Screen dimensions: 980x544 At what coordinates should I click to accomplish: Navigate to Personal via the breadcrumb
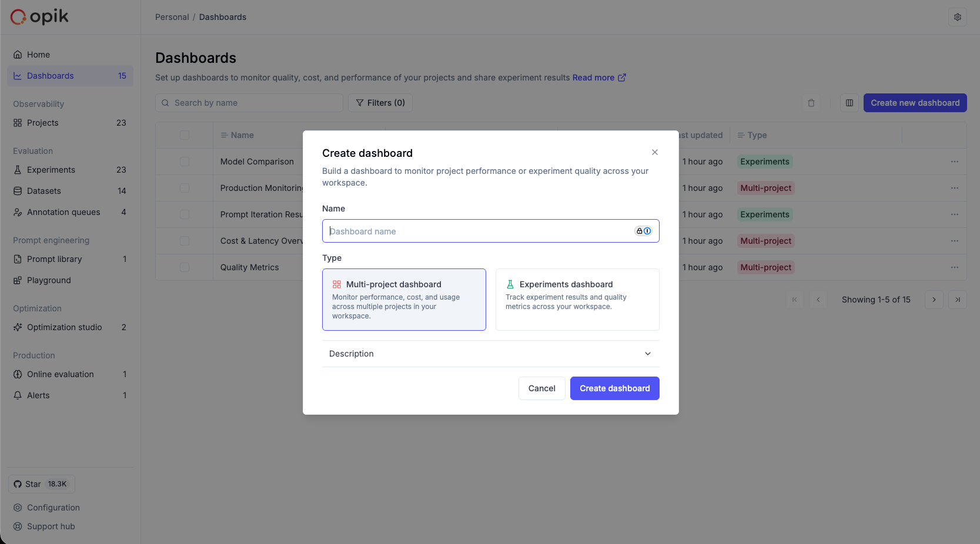pos(172,17)
